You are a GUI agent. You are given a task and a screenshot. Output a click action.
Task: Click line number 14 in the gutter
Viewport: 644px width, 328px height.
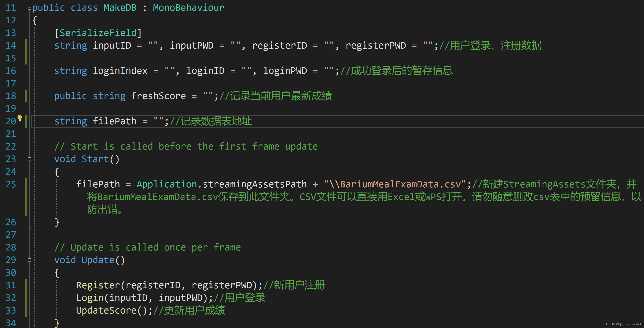(x=11, y=45)
